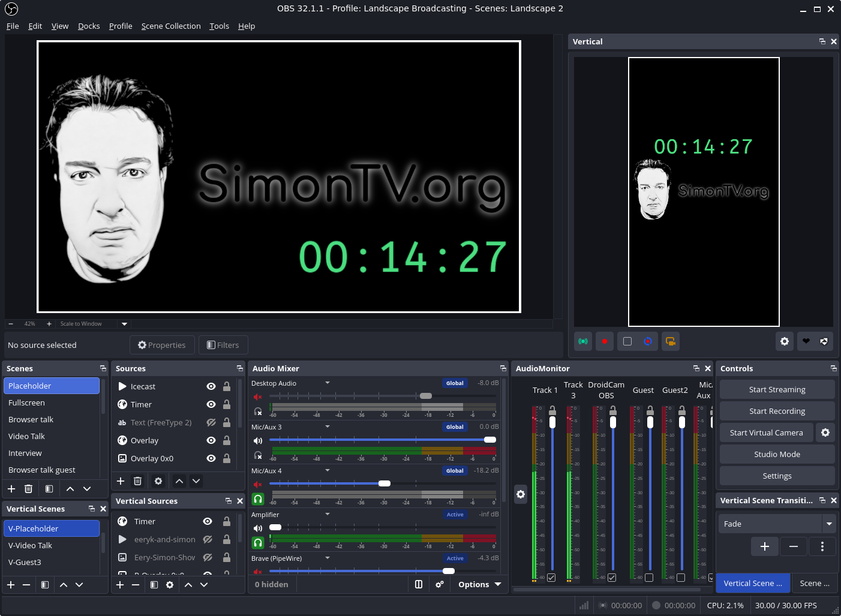The image size is (841, 616).
Task: Open Desktop Audio dropdown arrow
Action: coord(328,383)
